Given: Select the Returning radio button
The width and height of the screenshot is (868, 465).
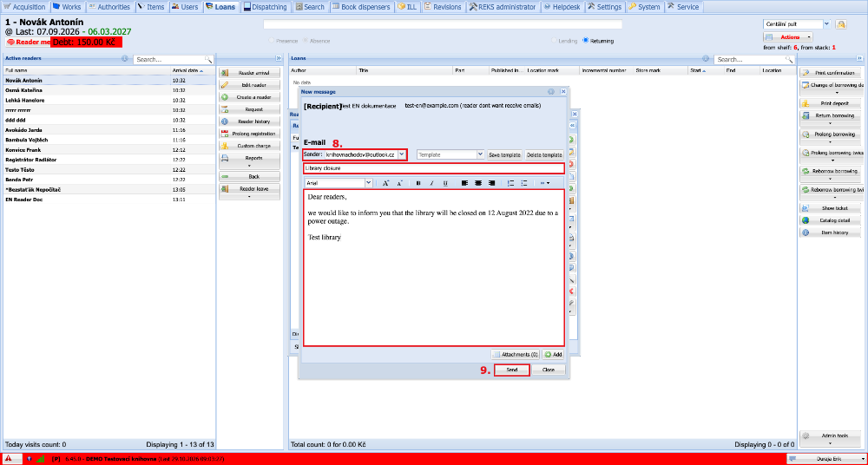Looking at the screenshot, I should click(x=586, y=41).
